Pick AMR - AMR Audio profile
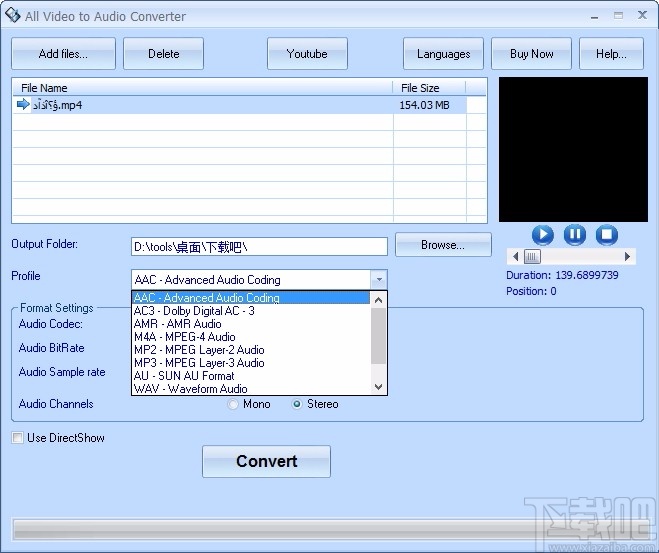 pos(251,324)
